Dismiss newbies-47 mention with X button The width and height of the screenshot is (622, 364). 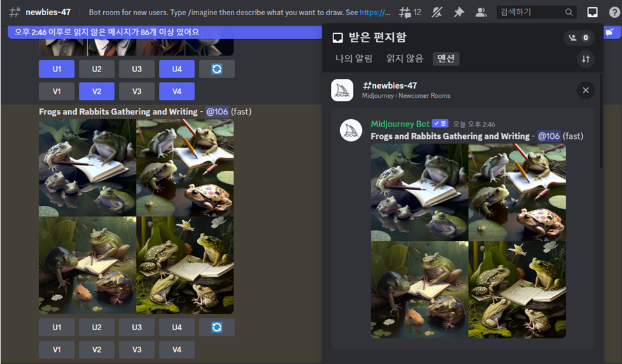click(586, 90)
